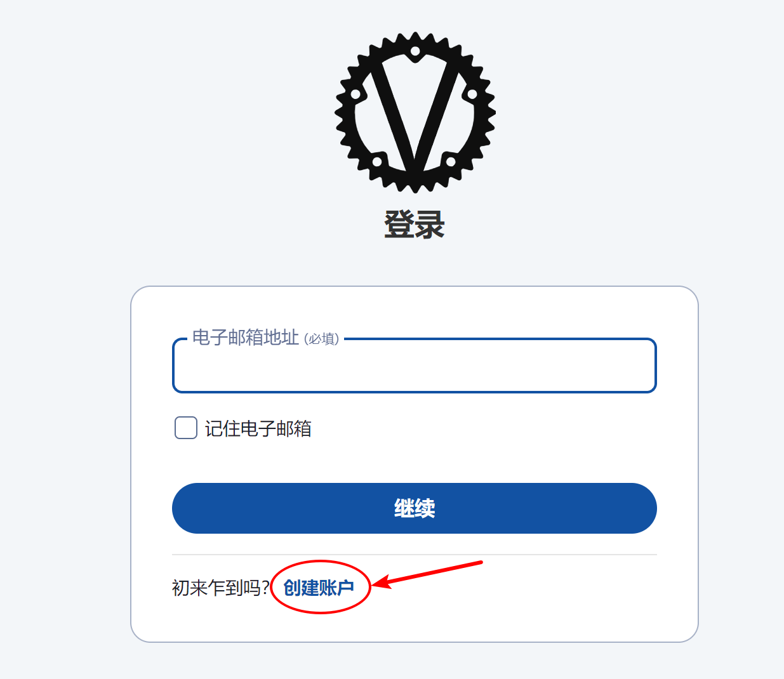The width and height of the screenshot is (784, 679).
Task: Click the bottom-left bolt hole of the gear logo
Action: [x=377, y=162]
